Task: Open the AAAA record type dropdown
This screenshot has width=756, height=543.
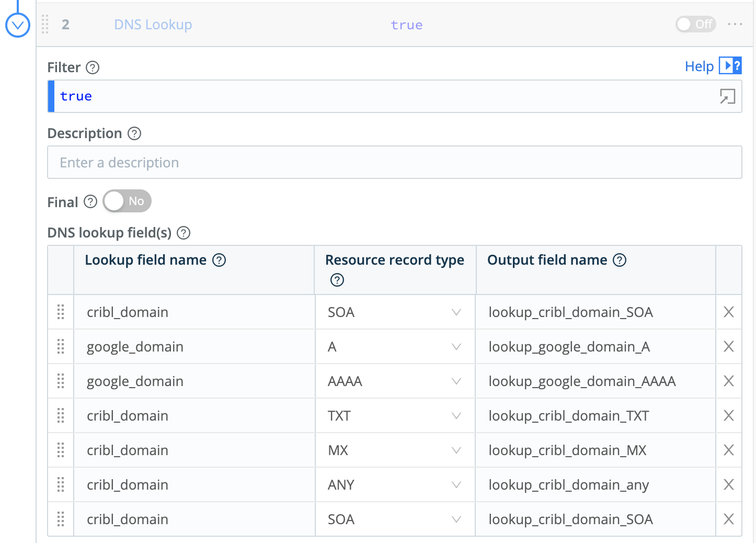Action: [456, 381]
